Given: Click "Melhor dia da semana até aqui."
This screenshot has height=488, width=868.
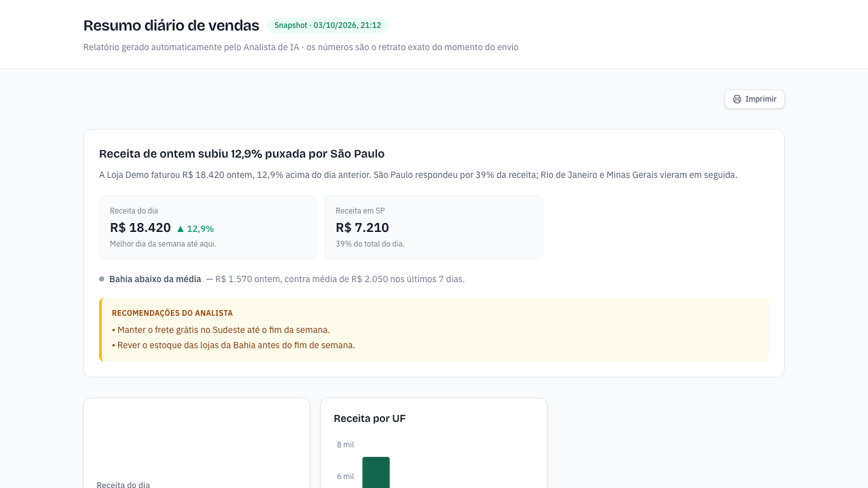Looking at the screenshot, I should point(163,244).
